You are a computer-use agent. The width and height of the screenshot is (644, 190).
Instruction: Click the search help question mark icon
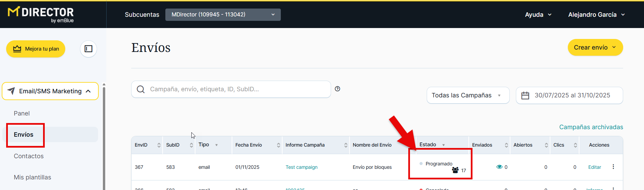pyautogui.click(x=337, y=89)
